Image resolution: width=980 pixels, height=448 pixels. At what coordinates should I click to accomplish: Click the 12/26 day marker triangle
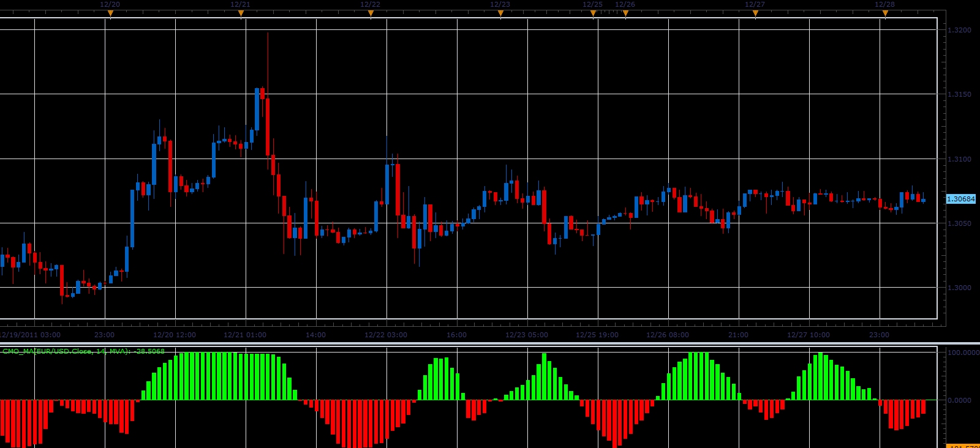pos(625,13)
